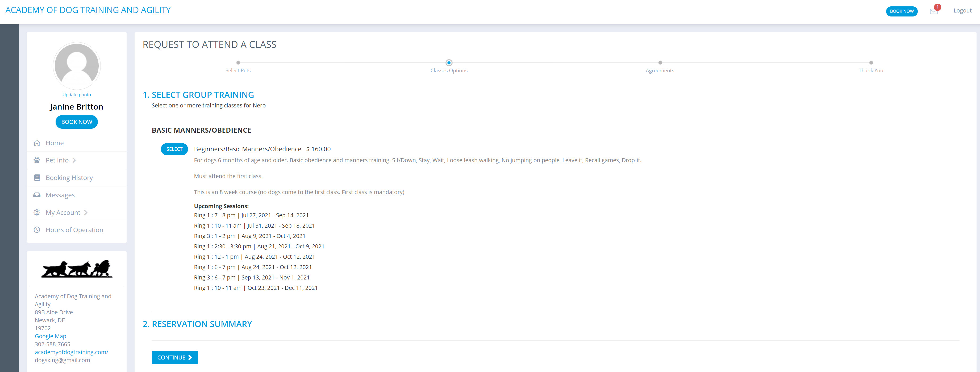This screenshot has width=980, height=372.
Task: Click session 'Ring 3 : 6 - 7 pm | Sep 13, 2021'
Action: coord(252,278)
